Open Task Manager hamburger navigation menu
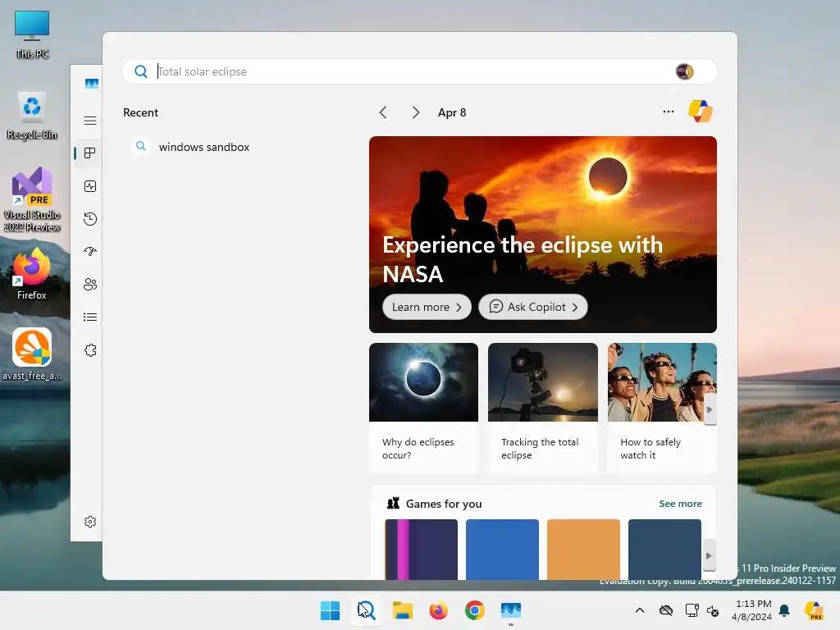 (90, 121)
